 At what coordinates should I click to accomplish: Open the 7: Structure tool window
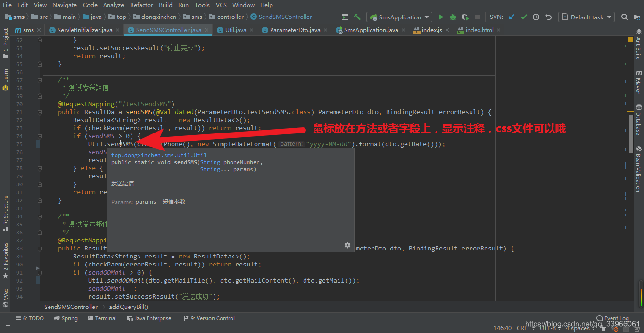click(x=5, y=213)
